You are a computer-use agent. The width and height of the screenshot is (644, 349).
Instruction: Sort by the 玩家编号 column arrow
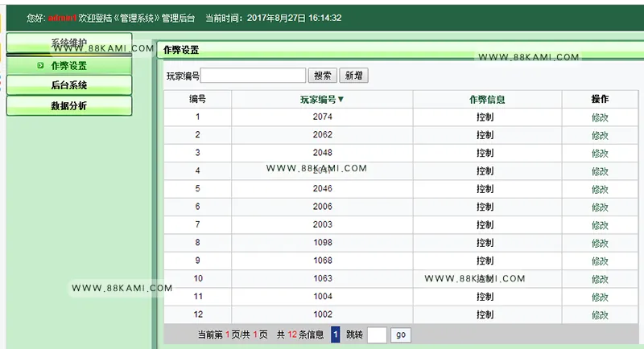[341, 99]
